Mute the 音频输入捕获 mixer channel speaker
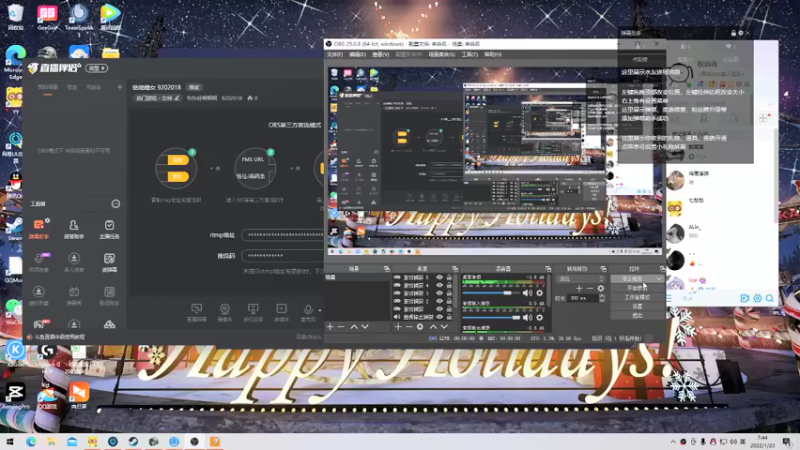Screen dimensions: 800x450 (x=527, y=318)
